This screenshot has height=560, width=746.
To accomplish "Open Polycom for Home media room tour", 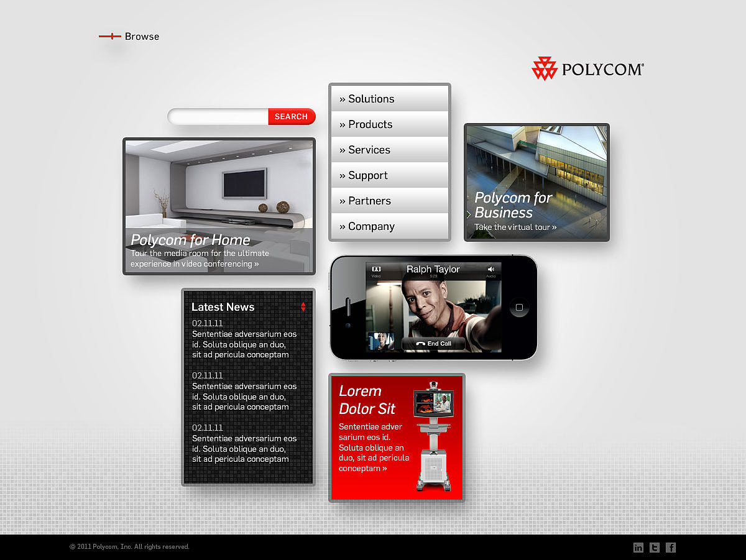I will 200,259.
